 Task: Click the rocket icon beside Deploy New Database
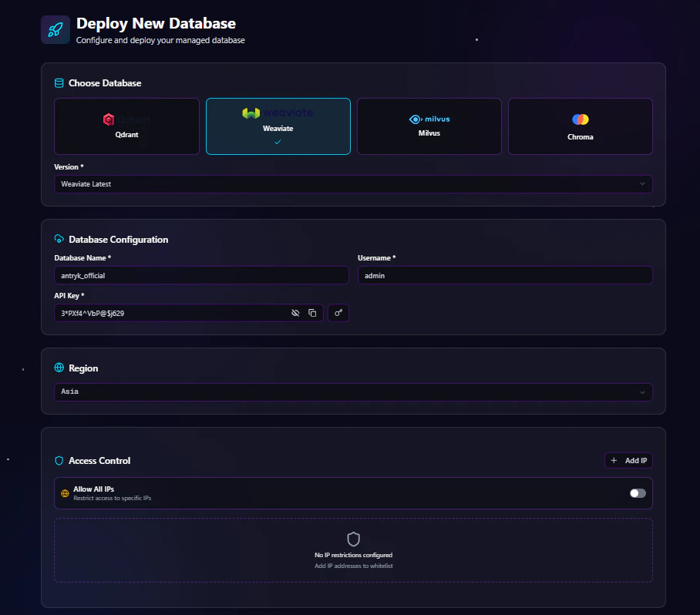[x=56, y=30]
